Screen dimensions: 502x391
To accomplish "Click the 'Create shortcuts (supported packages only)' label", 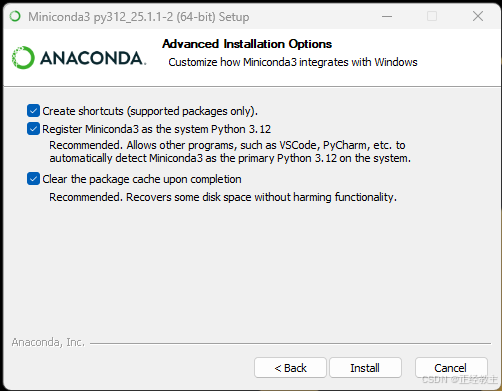I will pyautogui.click(x=150, y=111).
